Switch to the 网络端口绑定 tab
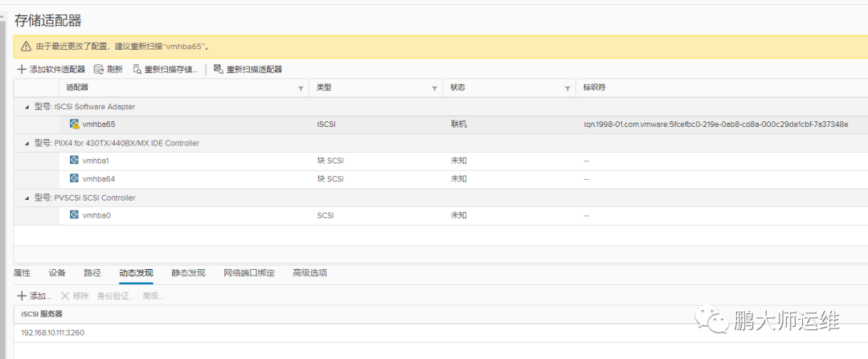Viewport: 868px width, 359px height. [x=249, y=273]
